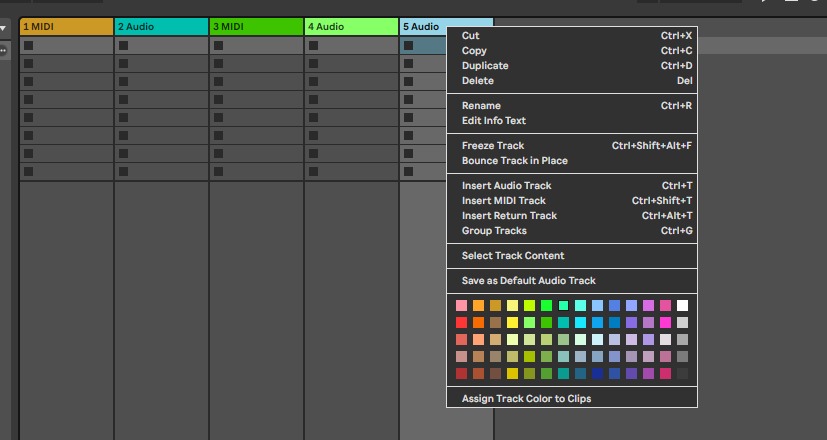Click the stop button in 1 MIDI's third clip slot

pyautogui.click(x=28, y=82)
